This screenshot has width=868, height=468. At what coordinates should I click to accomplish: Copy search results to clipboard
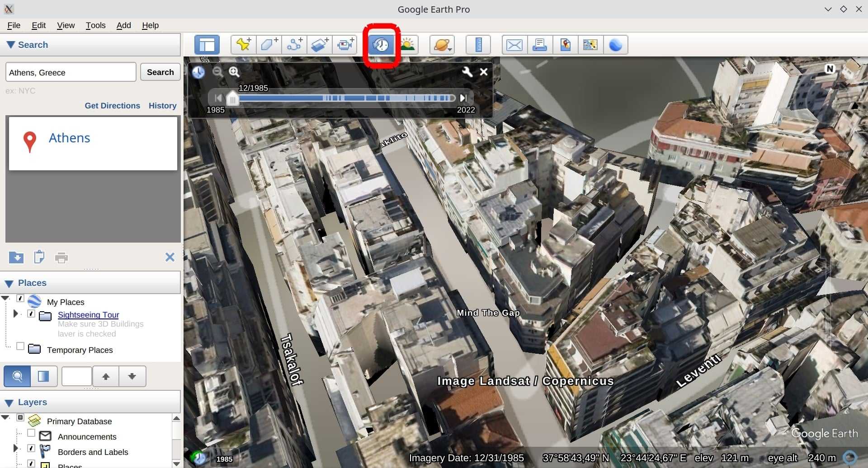pos(39,257)
